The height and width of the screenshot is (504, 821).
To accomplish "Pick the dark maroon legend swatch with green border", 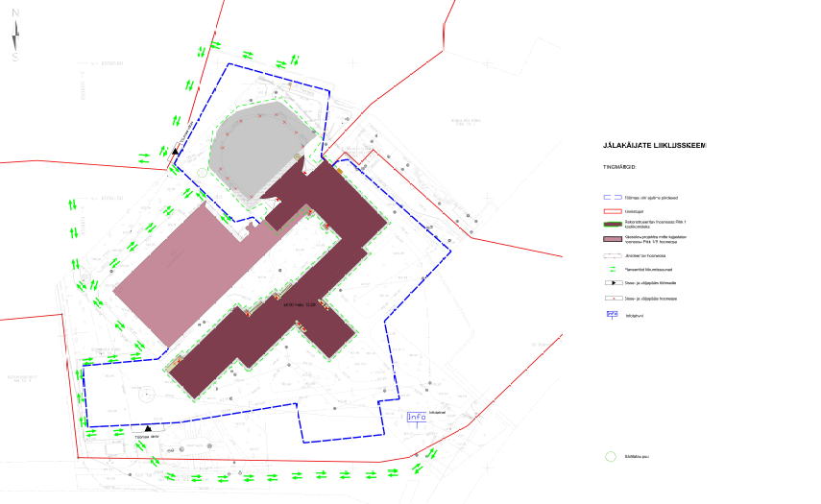I will coord(611,223).
